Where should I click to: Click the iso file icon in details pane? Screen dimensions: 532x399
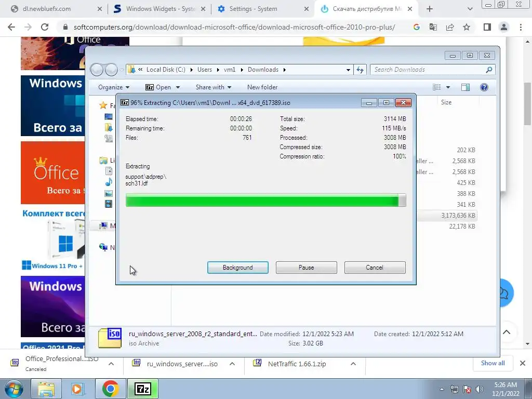[110, 338]
